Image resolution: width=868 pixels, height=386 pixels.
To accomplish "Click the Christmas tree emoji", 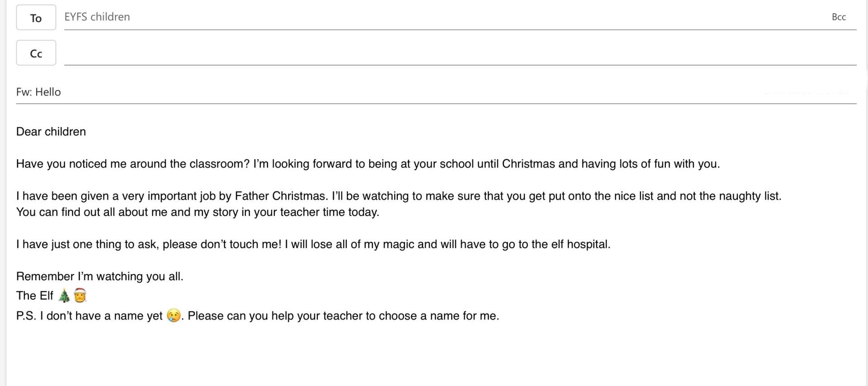I will (x=64, y=296).
